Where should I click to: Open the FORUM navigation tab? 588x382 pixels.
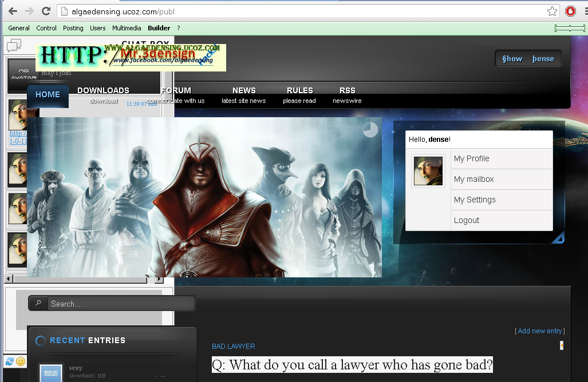click(x=176, y=95)
